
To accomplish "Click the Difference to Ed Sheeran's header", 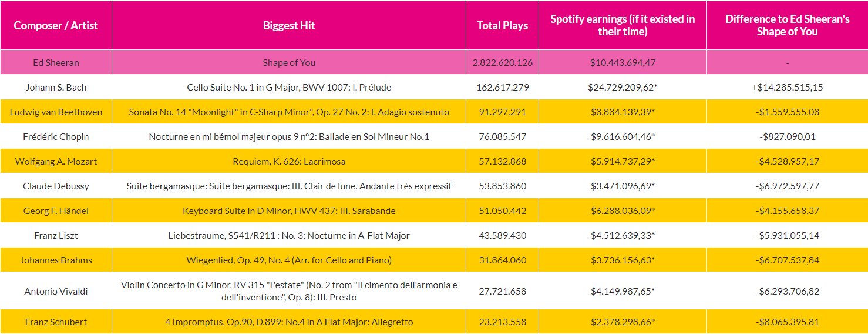I will (x=787, y=25).
